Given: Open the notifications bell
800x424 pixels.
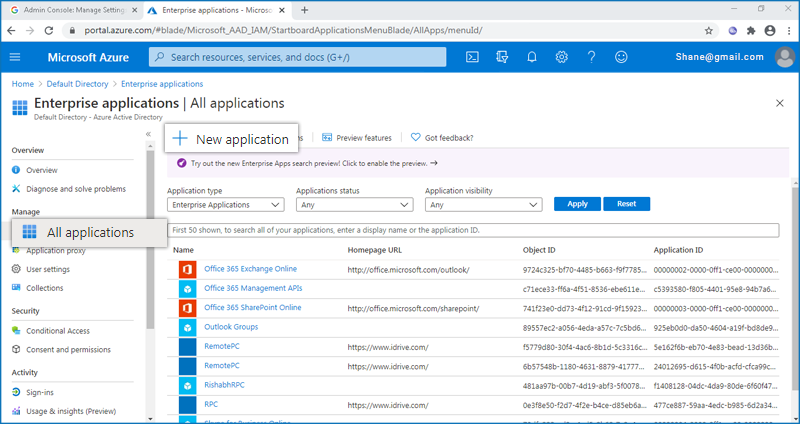Looking at the screenshot, I should pos(532,57).
